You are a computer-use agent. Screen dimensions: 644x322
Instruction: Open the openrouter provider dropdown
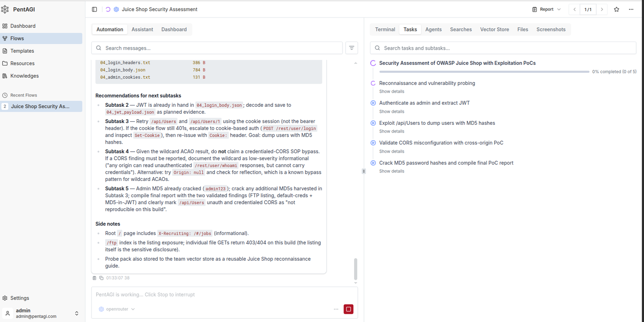[x=117, y=309]
